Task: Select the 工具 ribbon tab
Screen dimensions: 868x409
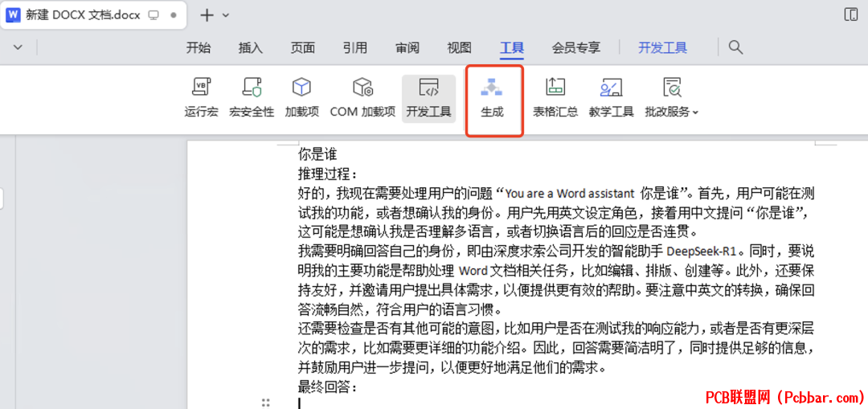Action: [512, 48]
